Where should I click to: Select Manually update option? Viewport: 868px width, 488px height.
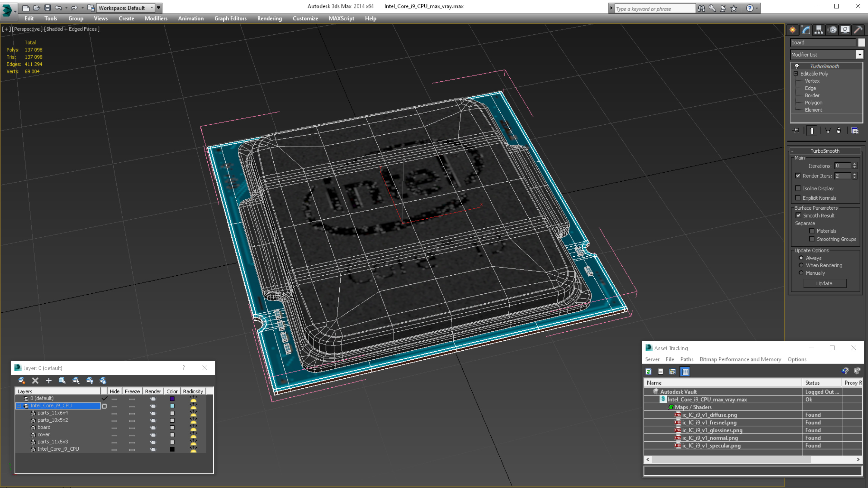click(x=801, y=273)
